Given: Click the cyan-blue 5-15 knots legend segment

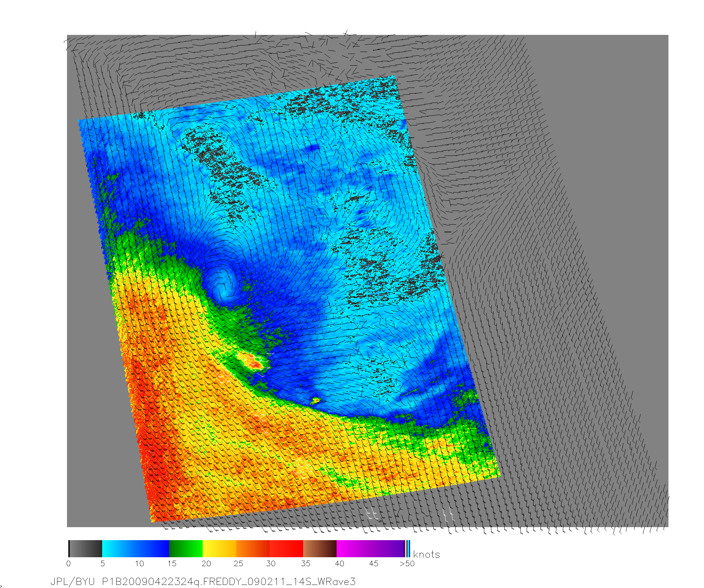Looking at the screenshot, I should tap(136, 548).
